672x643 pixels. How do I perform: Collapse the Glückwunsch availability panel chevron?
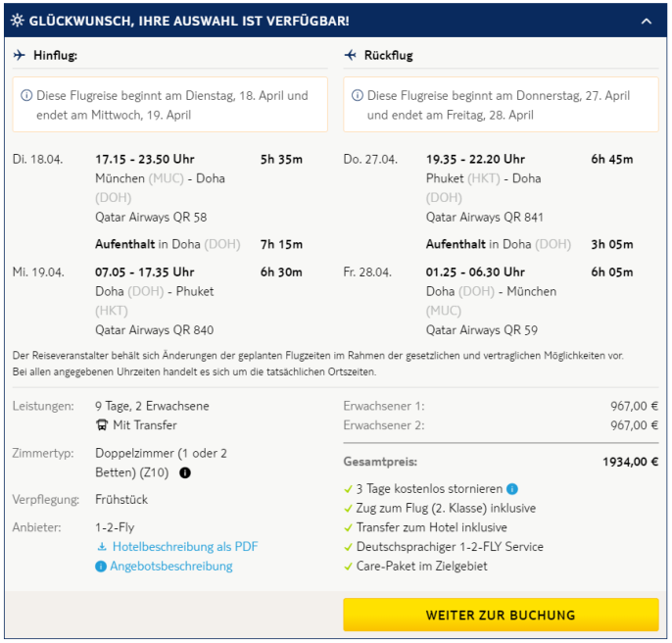click(x=646, y=21)
